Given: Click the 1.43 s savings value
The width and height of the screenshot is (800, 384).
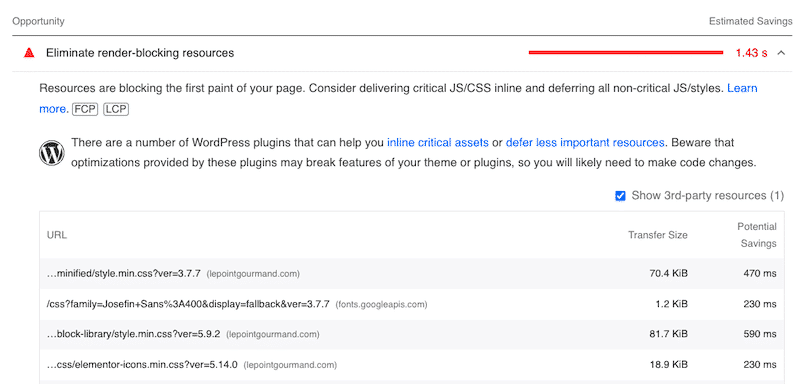Looking at the screenshot, I should click(752, 53).
